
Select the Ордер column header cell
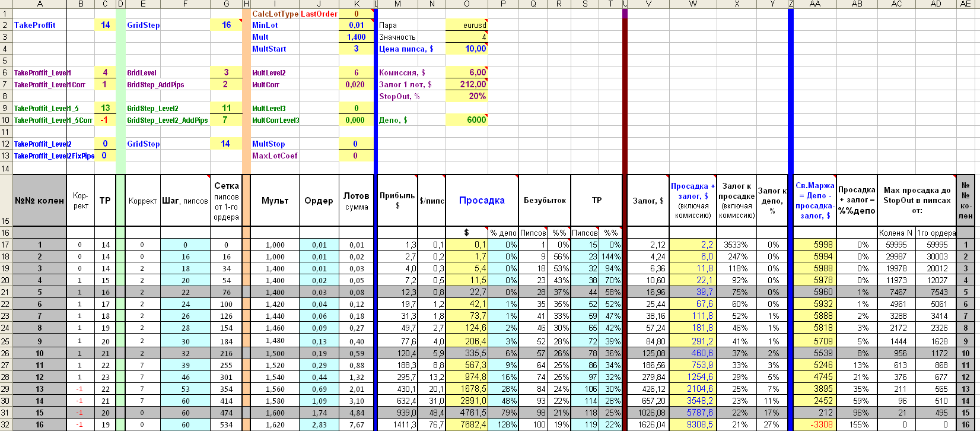[x=319, y=200]
